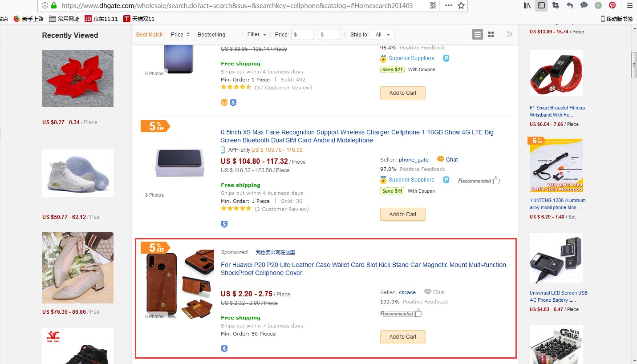The image size is (637, 364).
Task: Click the Pinterest extension icon
Action: 613,5
